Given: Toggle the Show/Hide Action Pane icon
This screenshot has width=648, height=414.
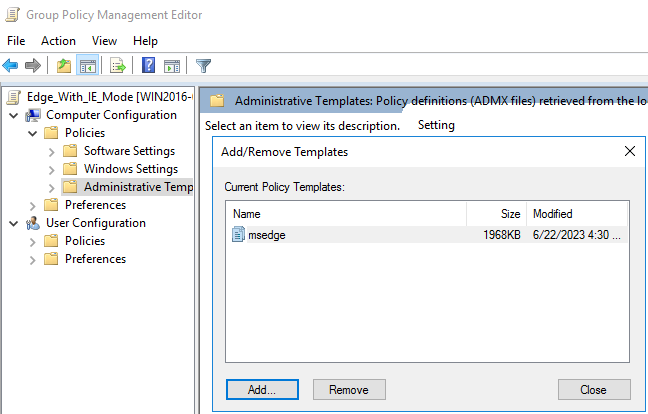Looking at the screenshot, I should [x=172, y=65].
